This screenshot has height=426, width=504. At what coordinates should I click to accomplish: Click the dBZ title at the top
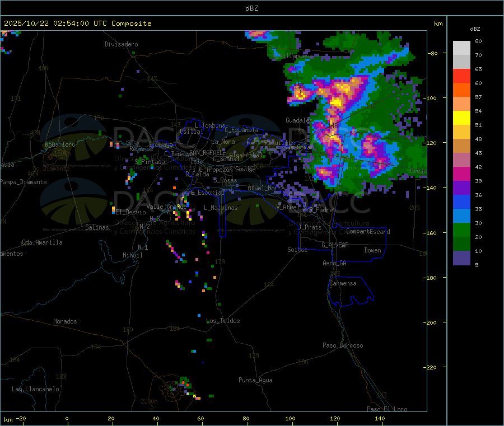(x=252, y=8)
